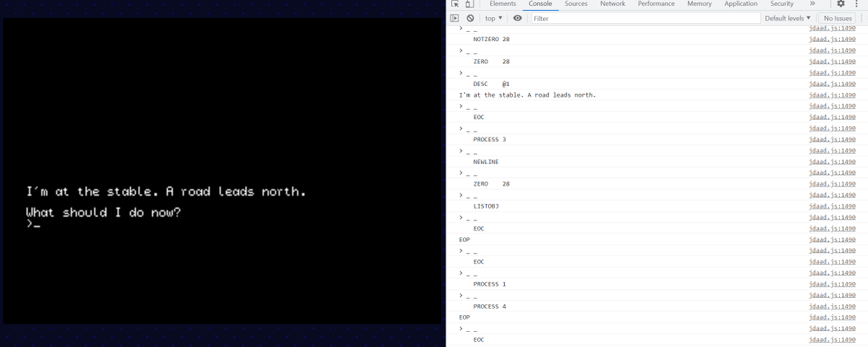The image size is (868, 347).
Task: Open DevTools settings gear
Action: [841, 4]
